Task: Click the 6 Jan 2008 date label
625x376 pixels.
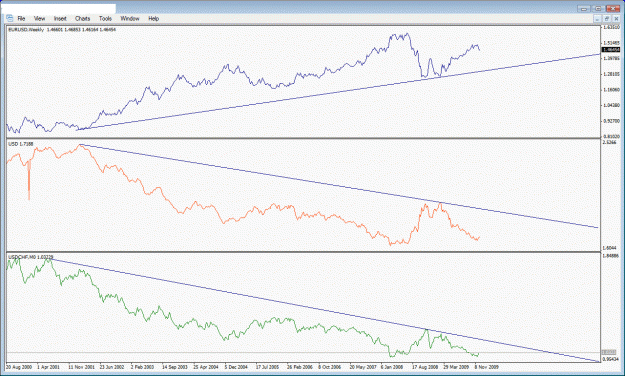Action: (392, 367)
